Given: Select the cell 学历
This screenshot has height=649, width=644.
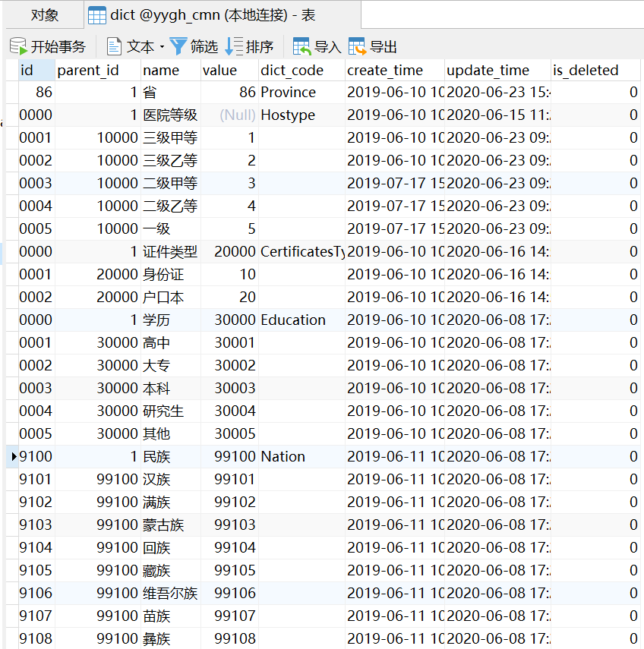Looking at the screenshot, I should 171,320.
